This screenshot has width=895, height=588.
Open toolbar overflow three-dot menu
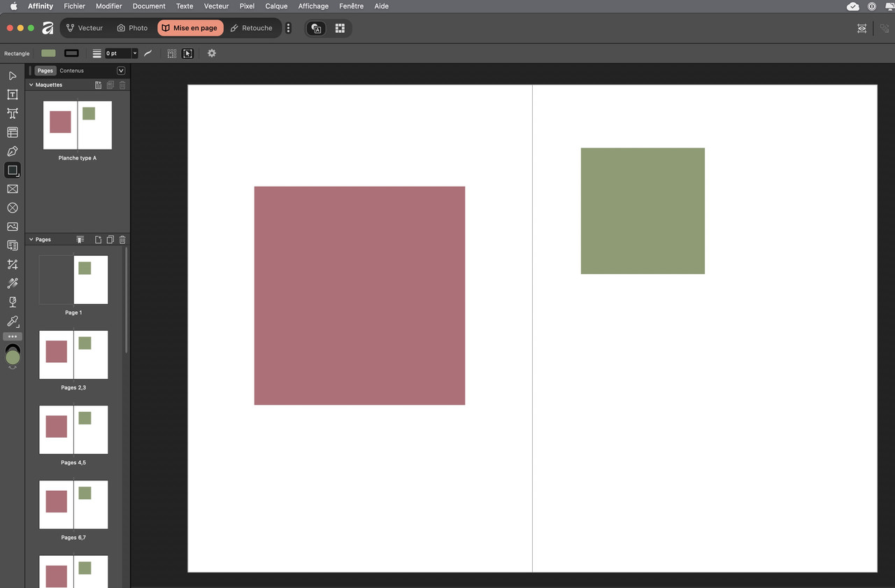coord(288,28)
